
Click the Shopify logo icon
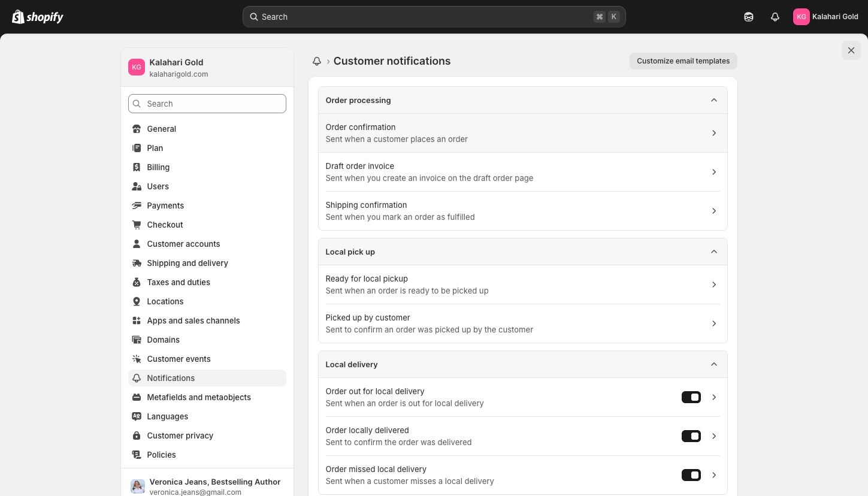point(18,17)
